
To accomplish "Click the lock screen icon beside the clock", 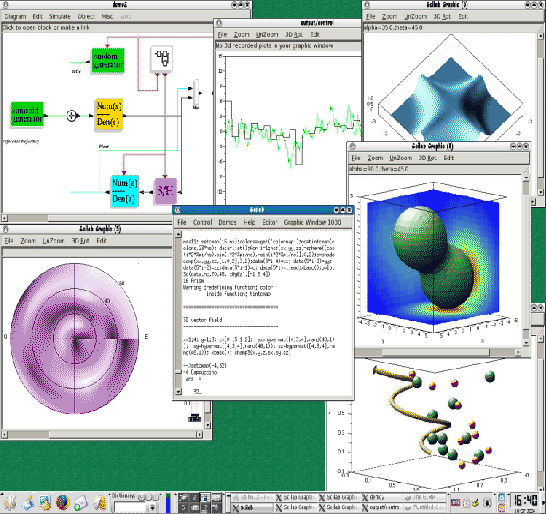I will coord(502,497).
